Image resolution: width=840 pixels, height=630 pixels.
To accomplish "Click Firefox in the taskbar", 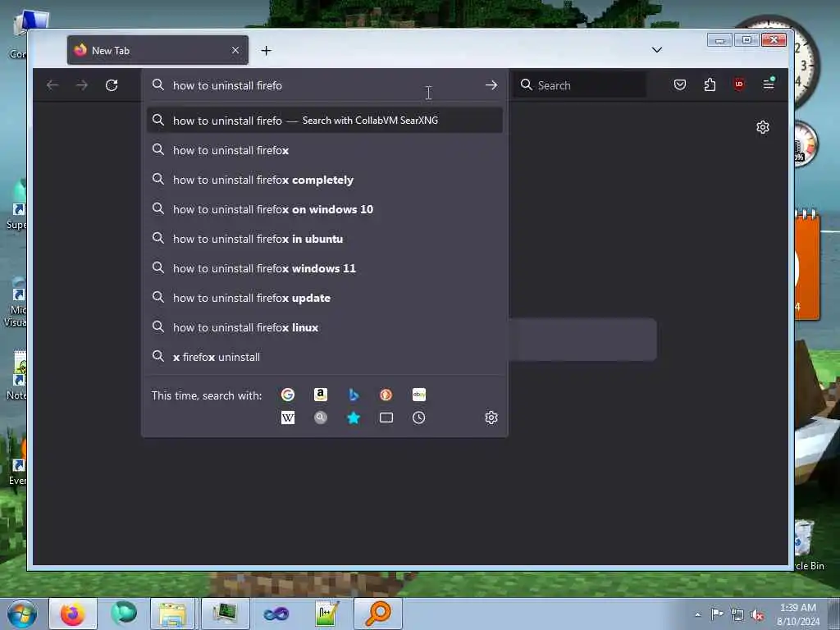I will (x=73, y=614).
